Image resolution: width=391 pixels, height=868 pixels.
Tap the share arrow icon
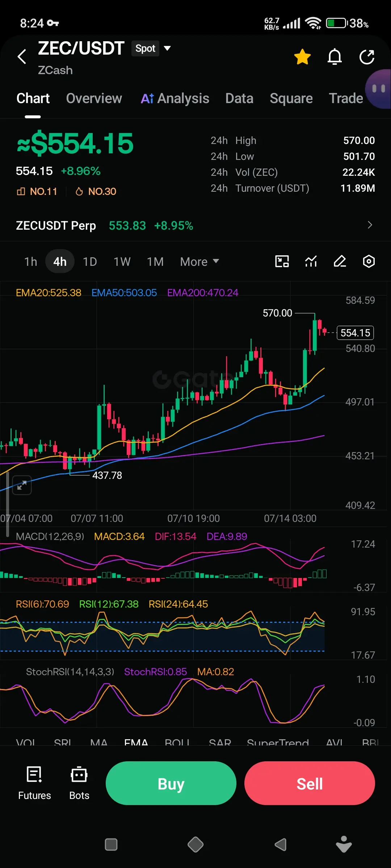pos(367,57)
